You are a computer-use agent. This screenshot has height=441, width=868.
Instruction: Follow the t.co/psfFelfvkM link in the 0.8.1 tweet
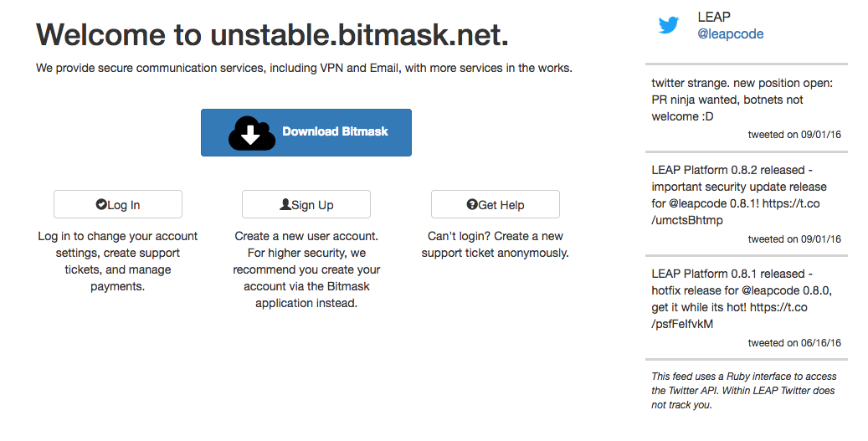[x=729, y=315]
